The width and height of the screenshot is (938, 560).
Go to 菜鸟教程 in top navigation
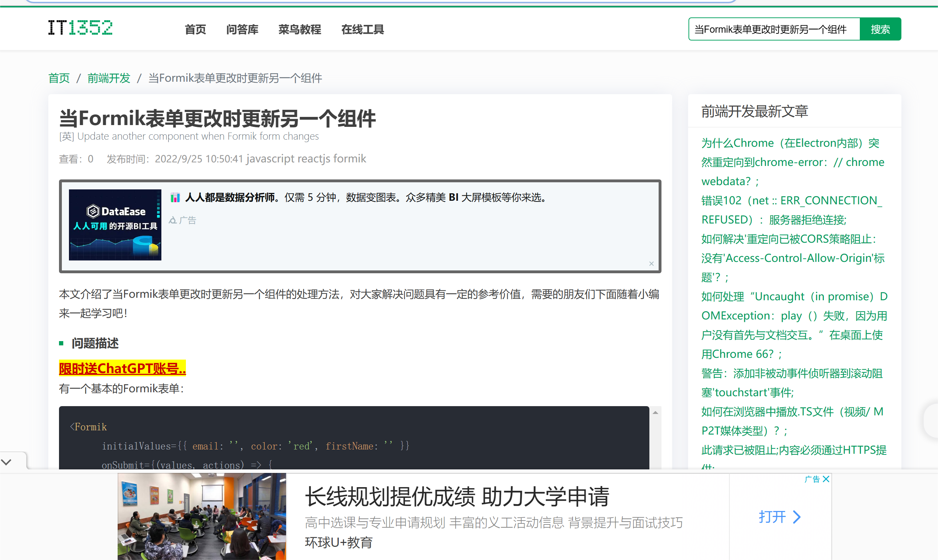(x=300, y=29)
